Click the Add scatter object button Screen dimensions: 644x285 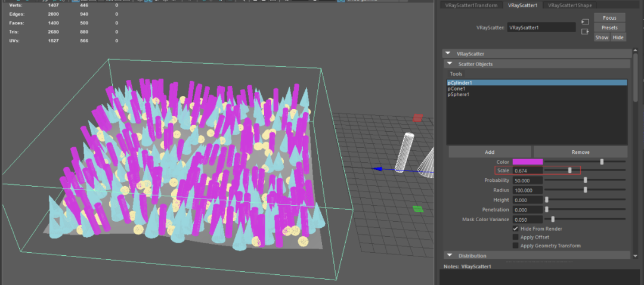[x=489, y=152]
